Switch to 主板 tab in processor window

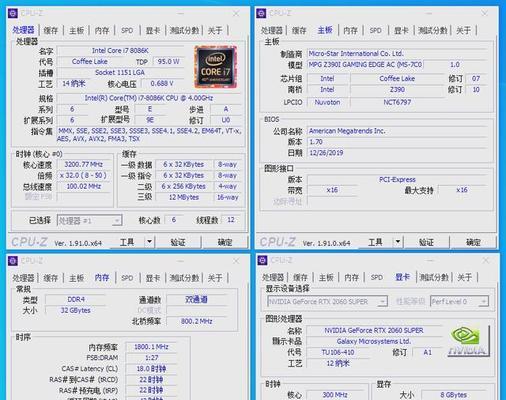[x=76, y=31]
